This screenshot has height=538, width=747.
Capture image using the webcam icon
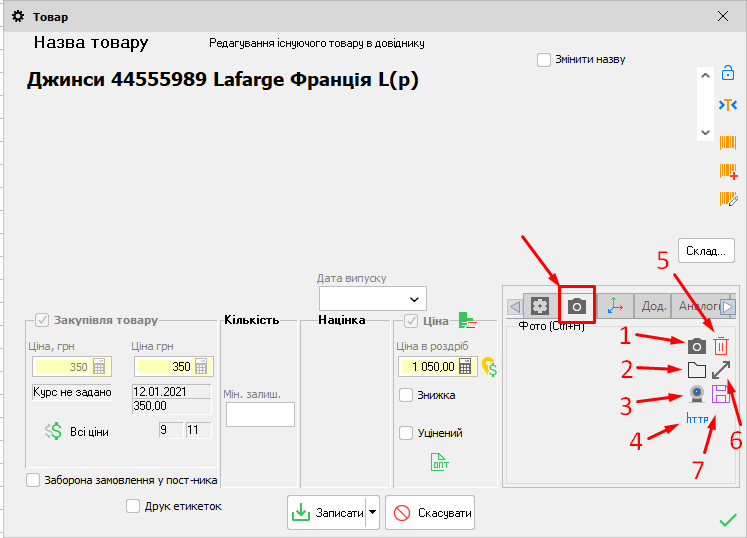(697, 394)
